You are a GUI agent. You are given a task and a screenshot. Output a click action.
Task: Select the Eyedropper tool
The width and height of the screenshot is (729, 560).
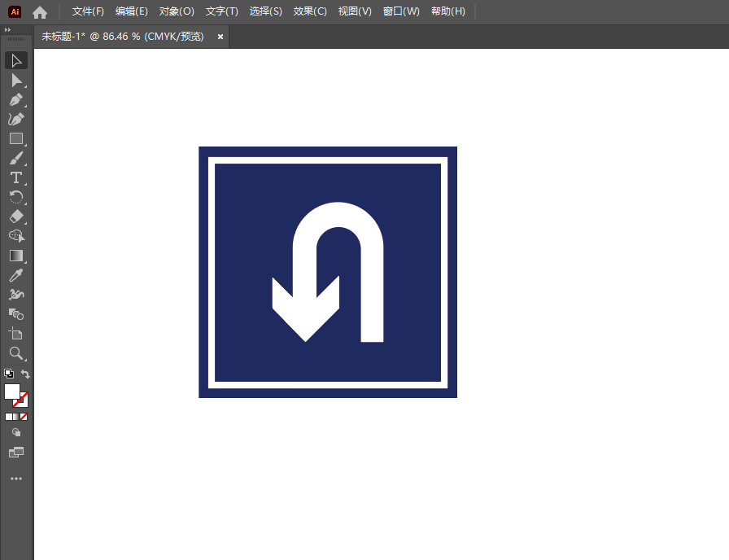tap(16, 275)
